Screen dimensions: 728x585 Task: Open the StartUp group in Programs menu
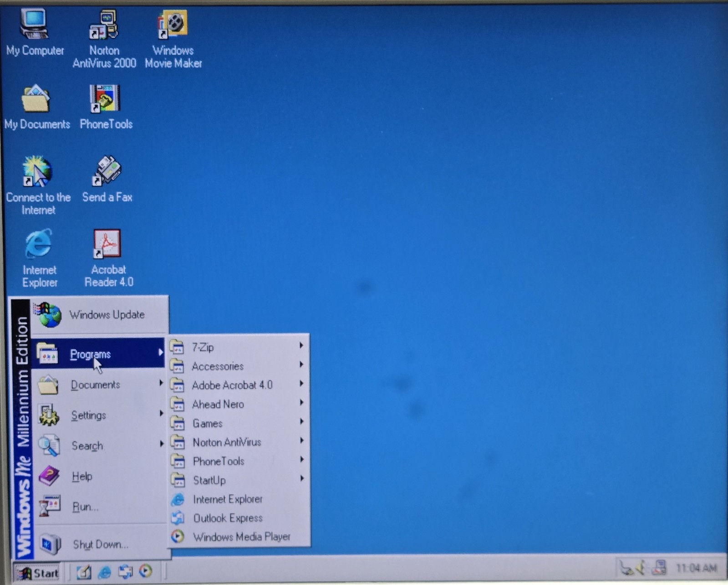pos(238,480)
